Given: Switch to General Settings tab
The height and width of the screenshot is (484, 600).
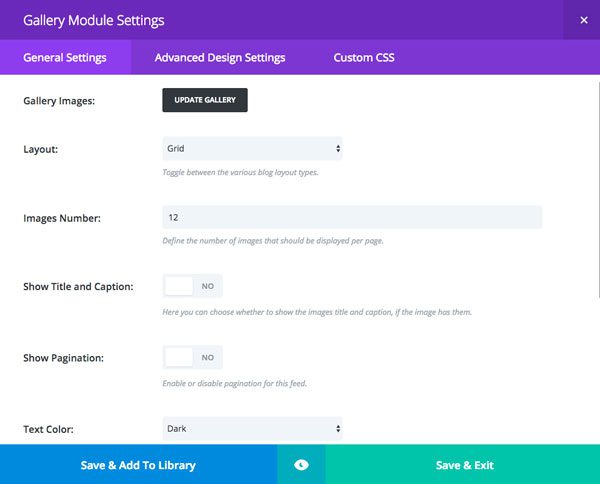Looking at the screenshot, I should 65,57.
